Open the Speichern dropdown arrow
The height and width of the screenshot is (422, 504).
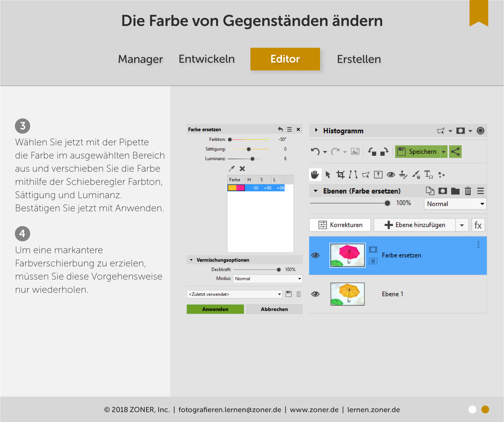(444, 152)
